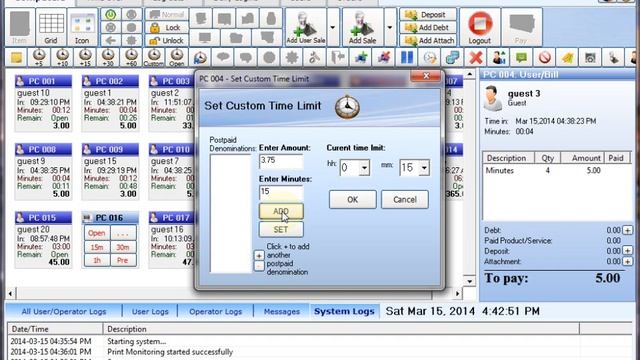The image size is (640, 360).
Task: Click the green chat message icon
Action: 522,58
